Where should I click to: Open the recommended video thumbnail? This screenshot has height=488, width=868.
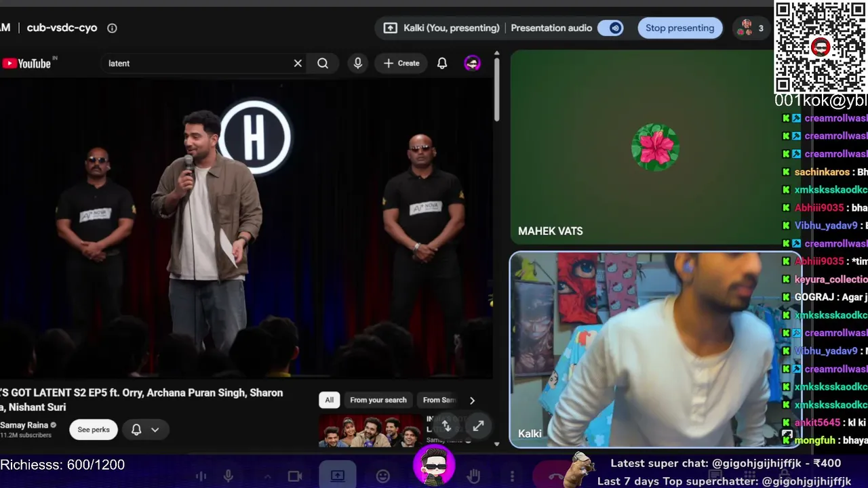coord(370,431)
